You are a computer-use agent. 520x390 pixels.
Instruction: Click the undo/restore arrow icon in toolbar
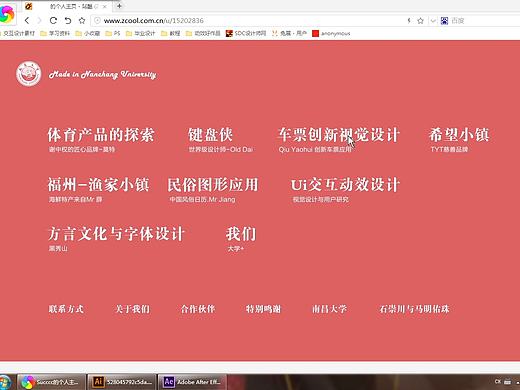[x=68, y=21]
